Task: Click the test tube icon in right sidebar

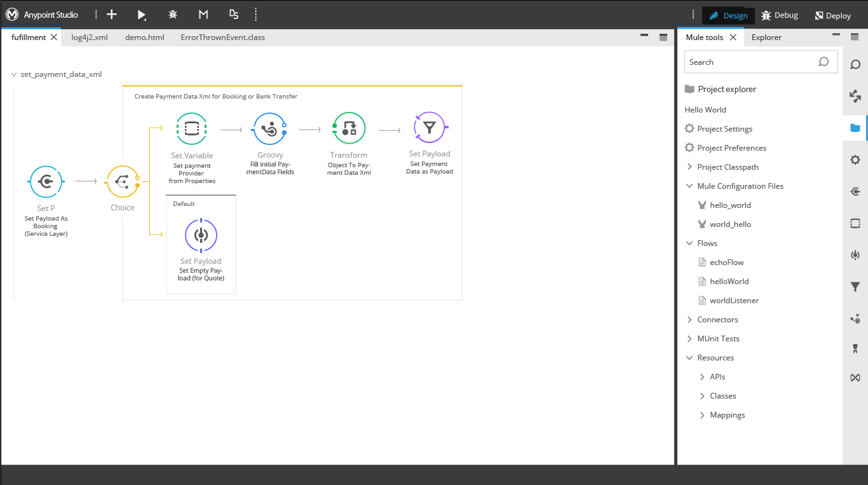Action: (855, 348)
